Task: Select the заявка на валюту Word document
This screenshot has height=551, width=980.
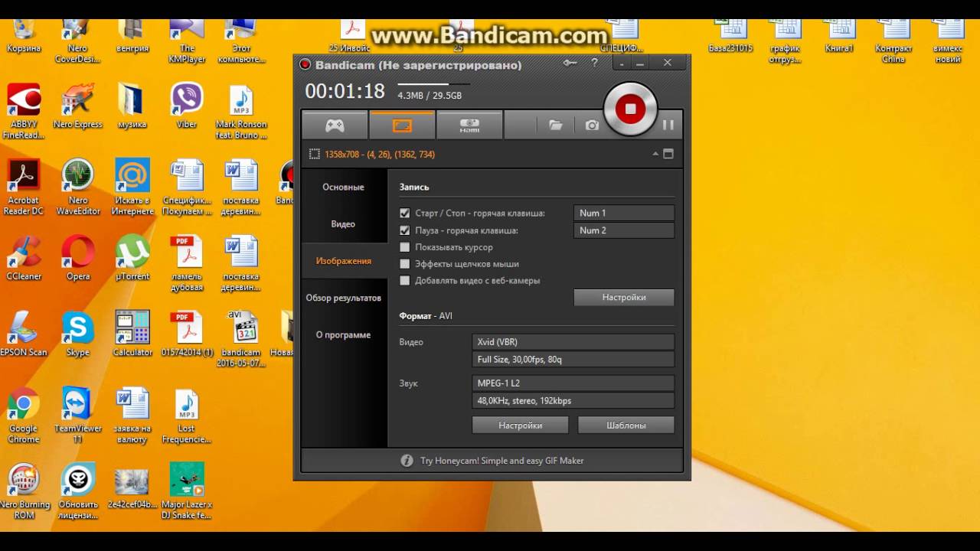Action: click(x=132, y=416)
